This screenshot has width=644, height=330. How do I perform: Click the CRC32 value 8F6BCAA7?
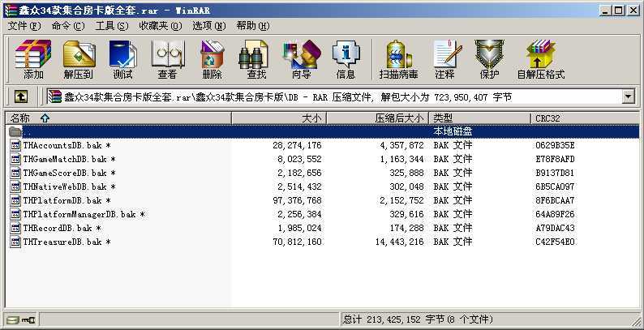click(555, 201)
